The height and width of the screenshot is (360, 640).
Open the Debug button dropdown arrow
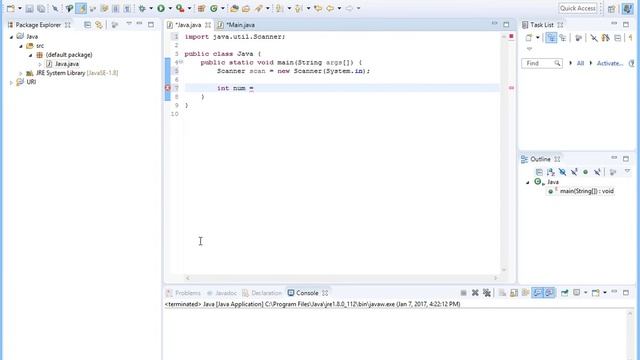click(x=151, y=8)
